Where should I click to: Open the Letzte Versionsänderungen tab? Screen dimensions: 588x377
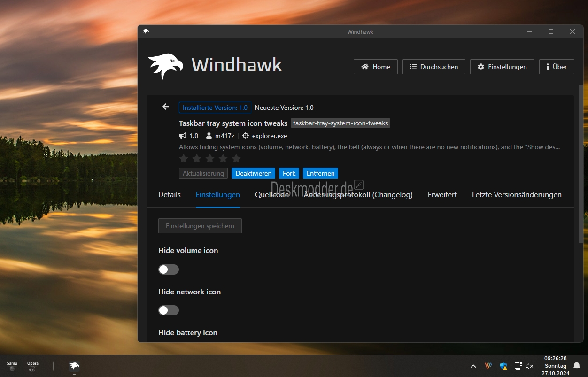517,195
